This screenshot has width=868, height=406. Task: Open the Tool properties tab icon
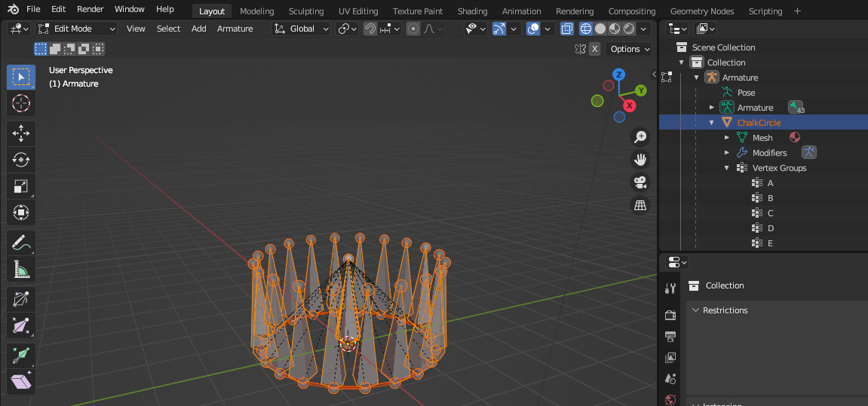coord(670,288)
